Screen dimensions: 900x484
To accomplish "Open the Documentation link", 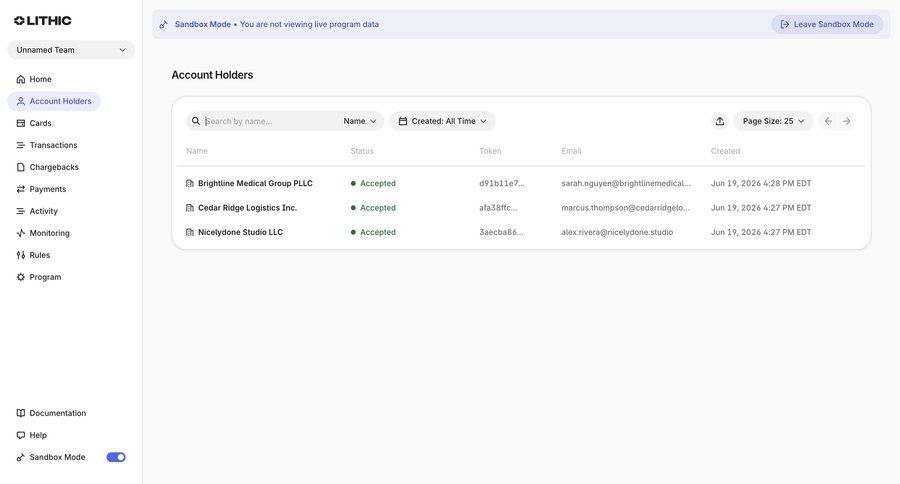I will pos(51,413).
